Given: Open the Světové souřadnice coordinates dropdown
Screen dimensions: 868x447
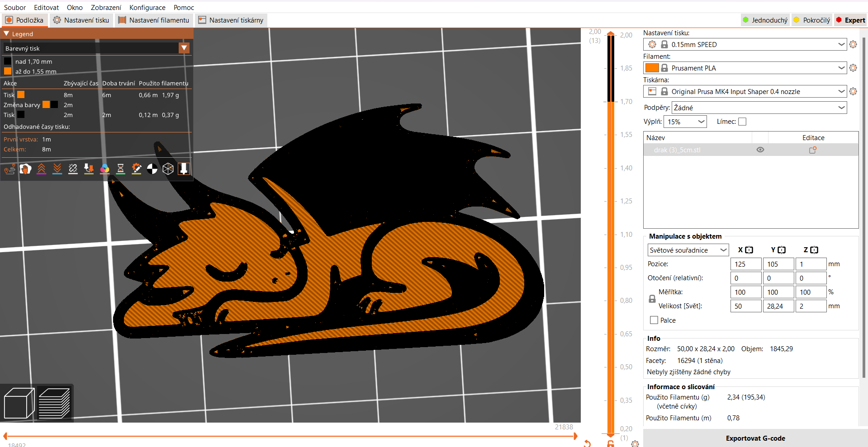Looking at the screenshot, I should point(688,250).
